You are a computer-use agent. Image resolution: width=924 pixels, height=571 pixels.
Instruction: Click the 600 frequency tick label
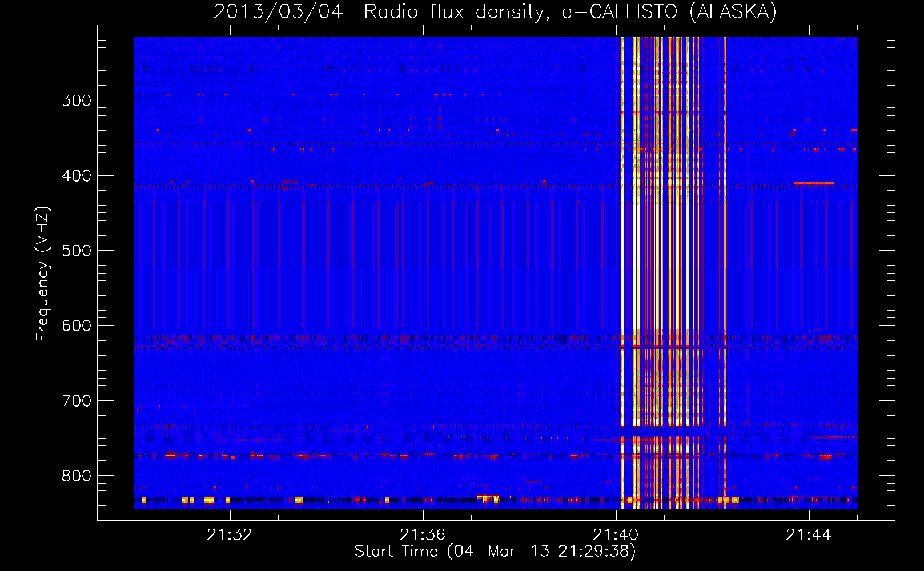tap(77, 326)
